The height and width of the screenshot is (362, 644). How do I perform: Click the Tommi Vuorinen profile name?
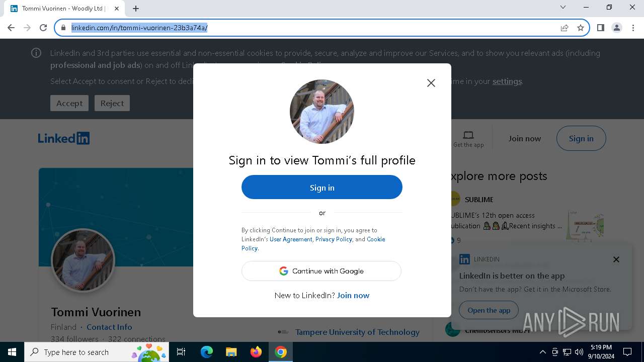(96, 312)
